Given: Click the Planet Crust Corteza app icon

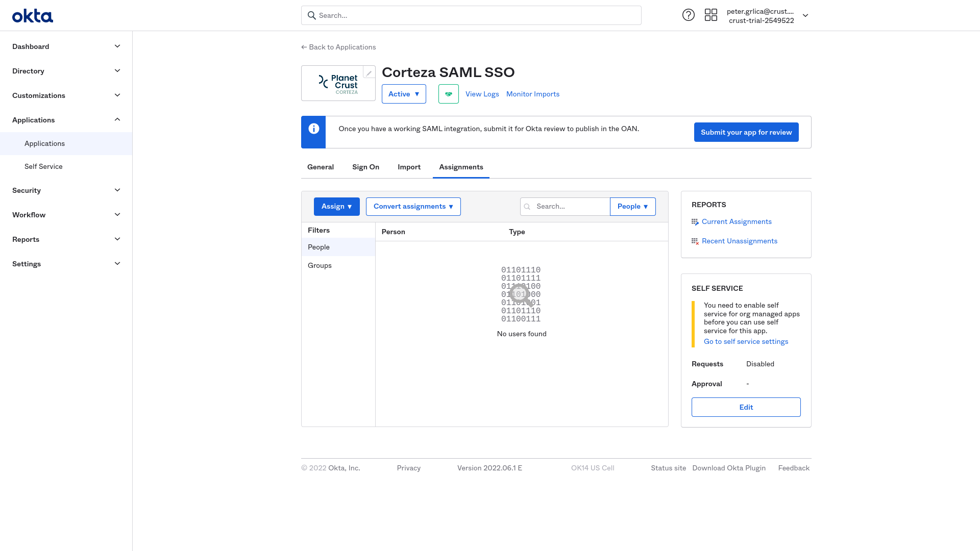Looking at the screenshot, I should [x=338, y=83].
